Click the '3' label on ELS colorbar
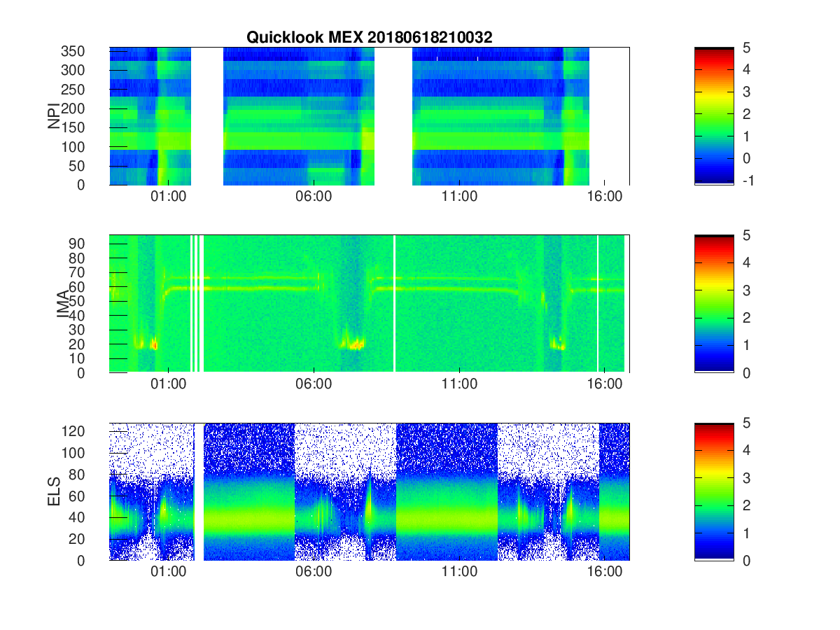The height and width of the screenshot is (630, 840). point(745,477)
